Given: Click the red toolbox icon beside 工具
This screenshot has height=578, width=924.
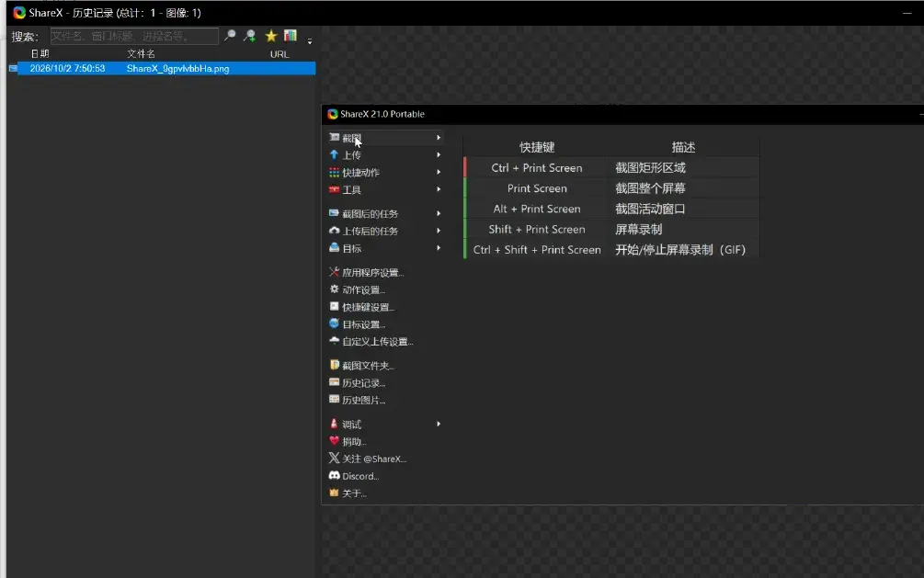Looking at the screenshot, I should (x=334, y=189).
